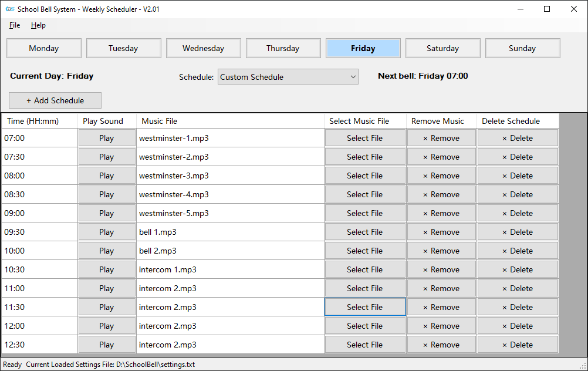Choose Select File in the 12:30 row
This screenshot has height=371, width=588.
click(x=365, y=345)
